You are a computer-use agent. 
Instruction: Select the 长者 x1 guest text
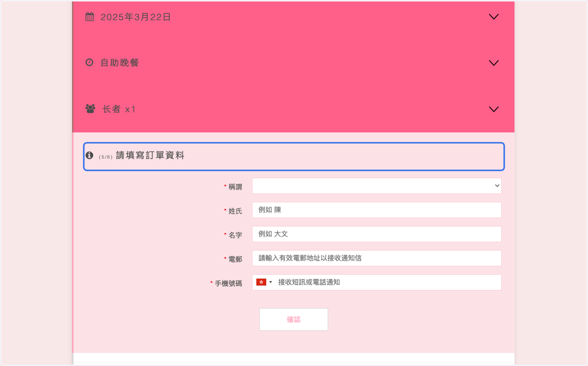tap(119, 109)
